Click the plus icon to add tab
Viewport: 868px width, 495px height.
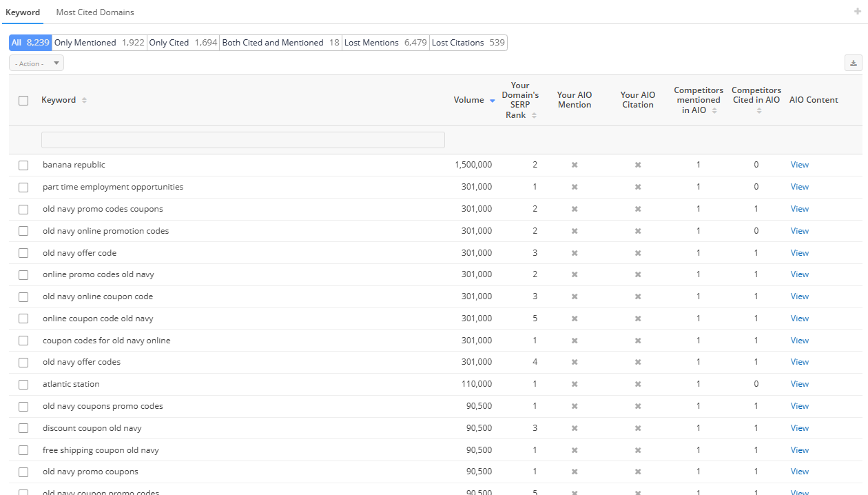(x=857, y=11)
